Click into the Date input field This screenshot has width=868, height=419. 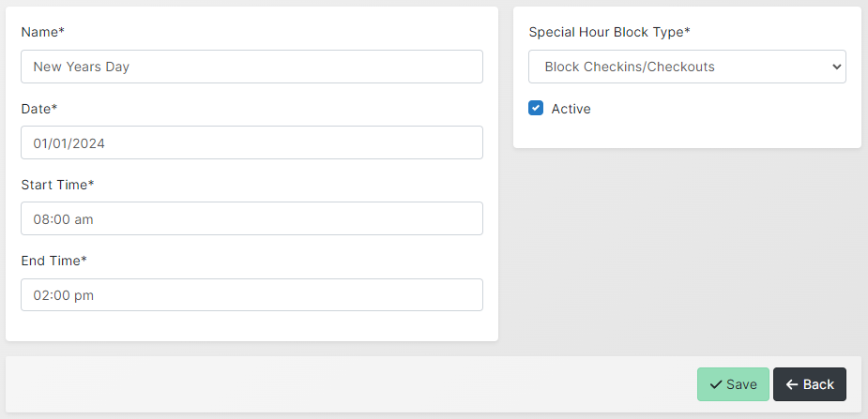[251, 142]
